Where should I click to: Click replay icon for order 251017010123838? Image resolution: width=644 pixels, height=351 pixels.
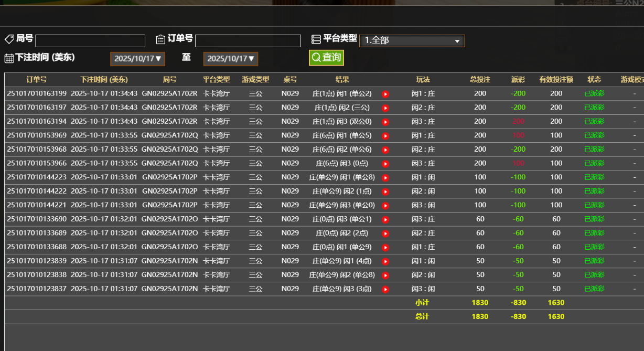click(385, 275)
